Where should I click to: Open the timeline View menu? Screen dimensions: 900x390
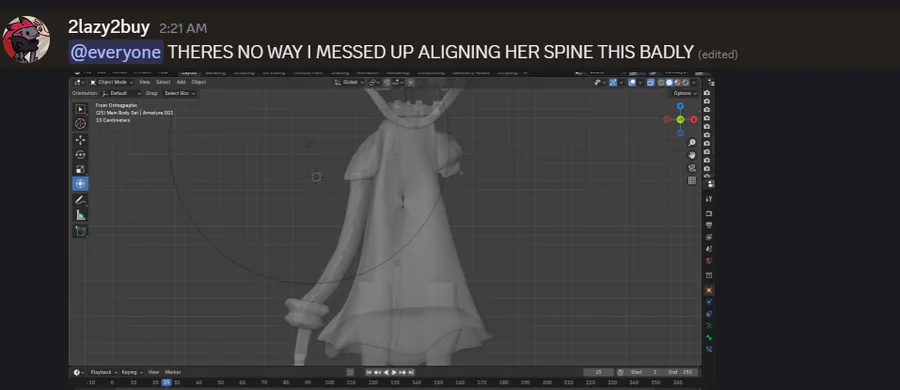154,372
